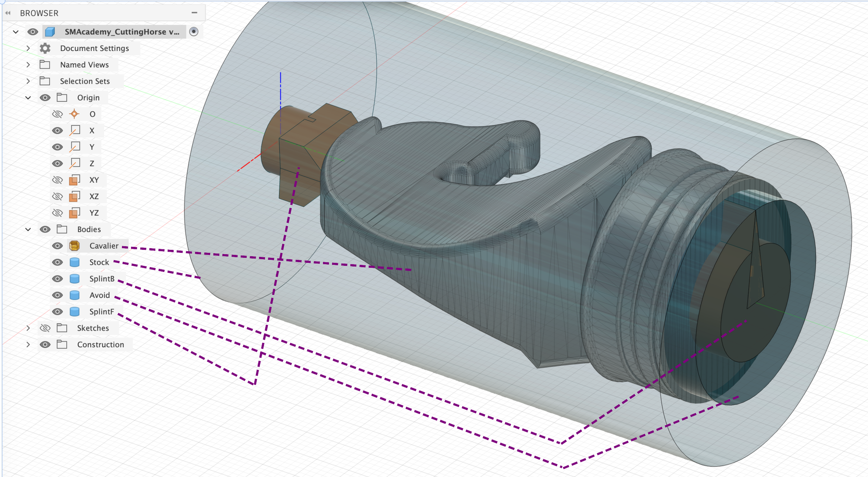
Task: Click the X axis icon
Action: click(75, 131)
